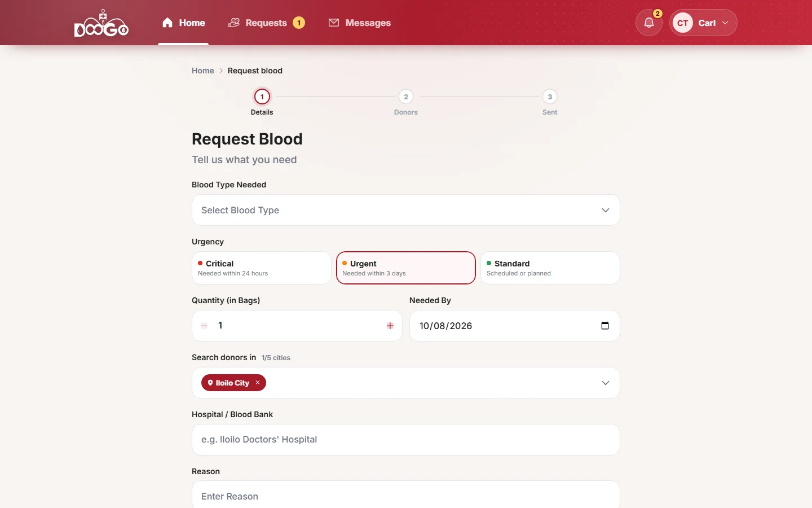Open the Requests nav tab
This screenshot has height=508, width=812.
point(266,23)
